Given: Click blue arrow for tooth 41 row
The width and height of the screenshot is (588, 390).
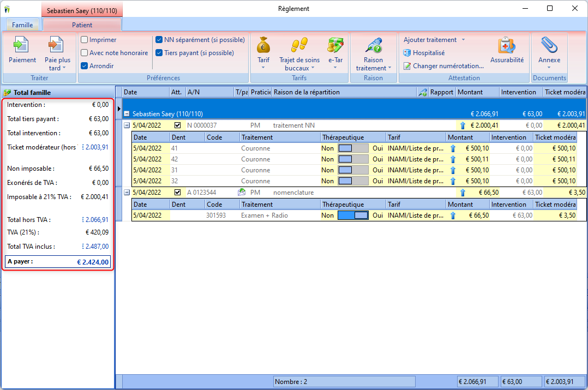Looking at the screenshot, I should point(453,148).
